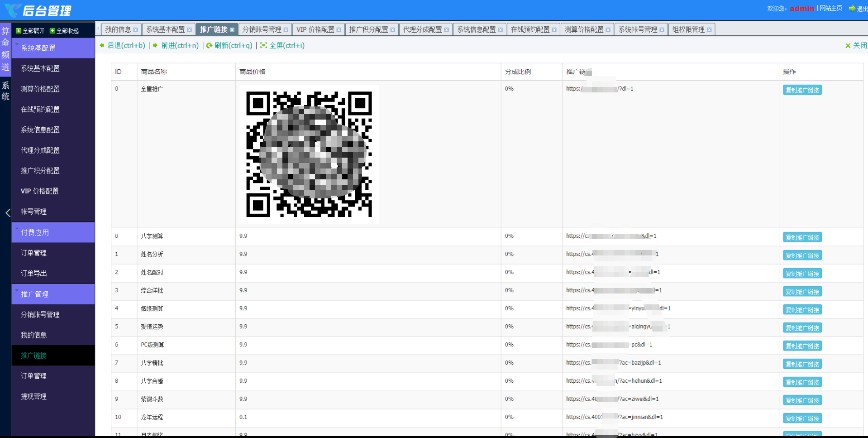Open 我的信息 in the sidebar
Image resolution: width=868 pixels, height=438 pixels.
coord(53,335)
